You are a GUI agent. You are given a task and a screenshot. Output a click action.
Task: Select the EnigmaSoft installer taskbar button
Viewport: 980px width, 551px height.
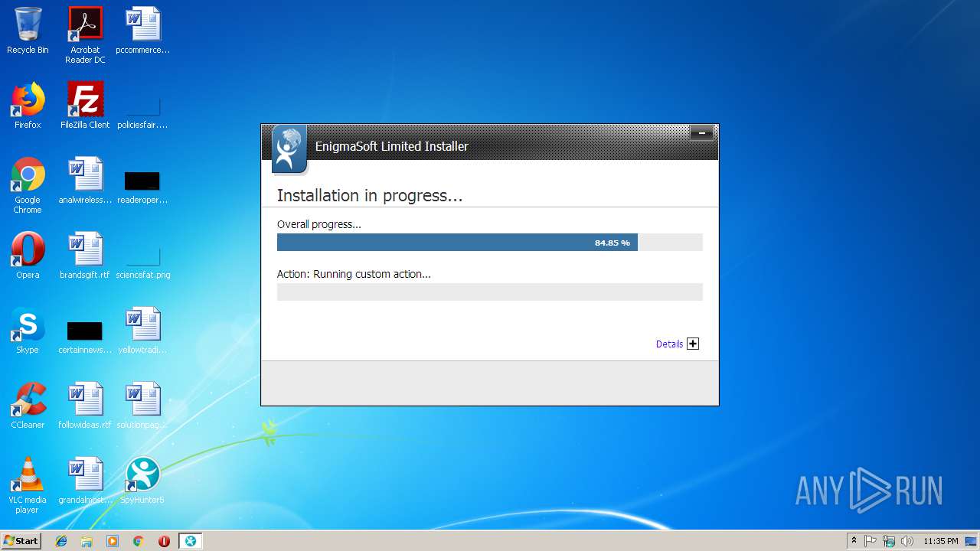(x=191, y=541)
